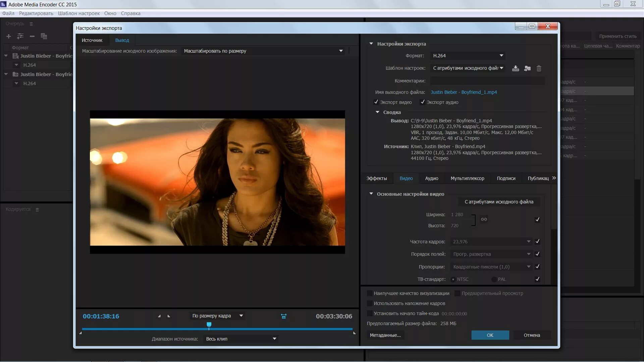644x362 pixels.
Task: Click the set out point triangle
Action: tap(169, 316)
